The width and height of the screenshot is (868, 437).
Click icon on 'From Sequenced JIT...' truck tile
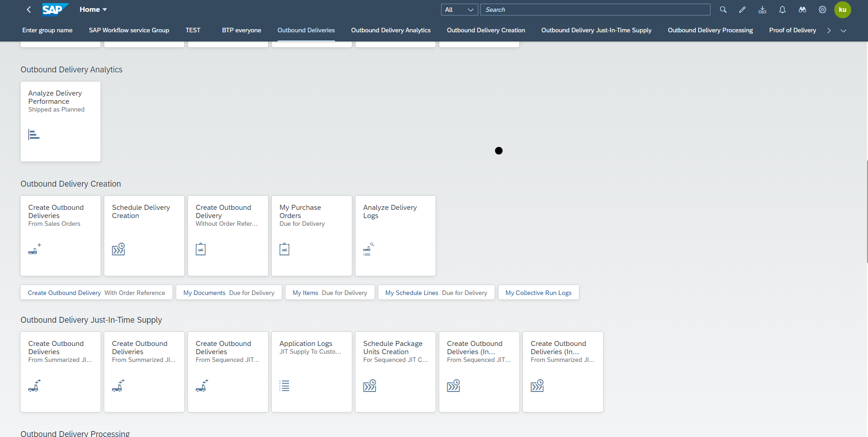coord(202,386)
